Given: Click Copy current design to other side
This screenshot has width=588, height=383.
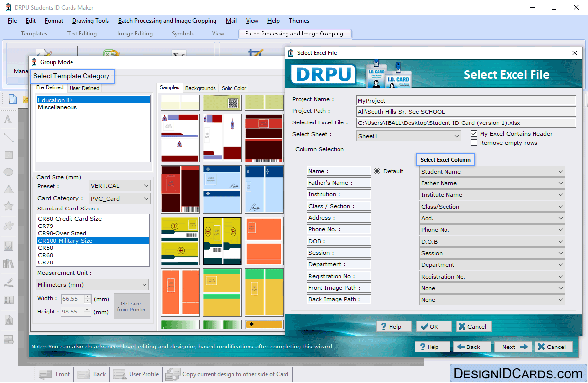Looking at the screenshot, I should (227, 374).
